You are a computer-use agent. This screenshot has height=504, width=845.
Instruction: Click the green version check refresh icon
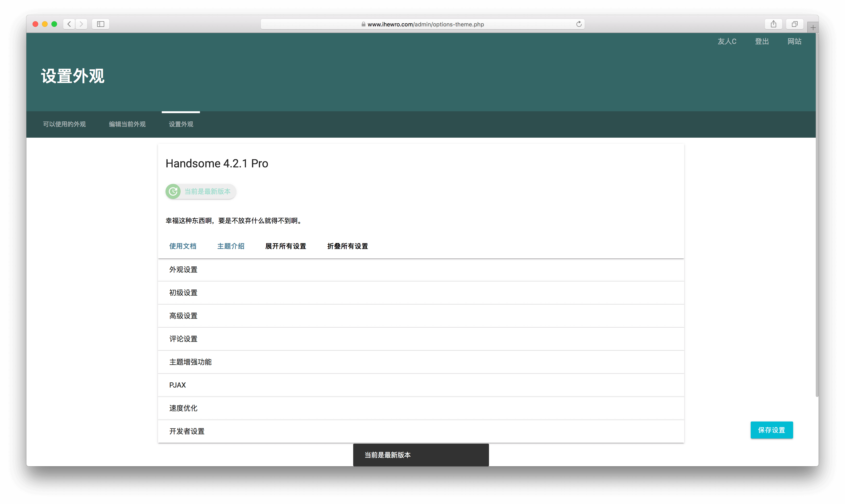coord(173,192)
